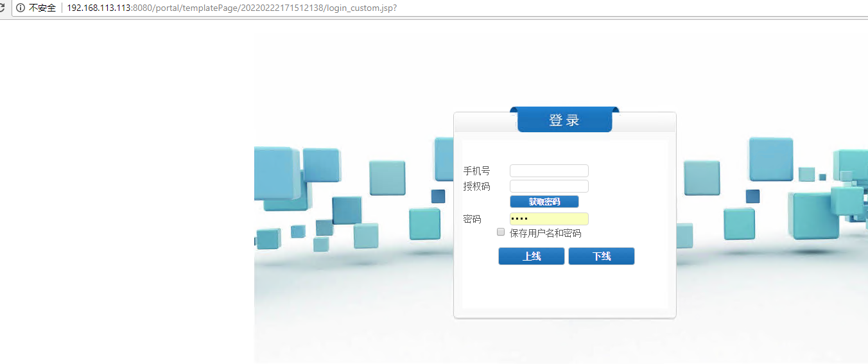Click the 授权码 field label
Screen dimensions: 868x364
[476, 186]
